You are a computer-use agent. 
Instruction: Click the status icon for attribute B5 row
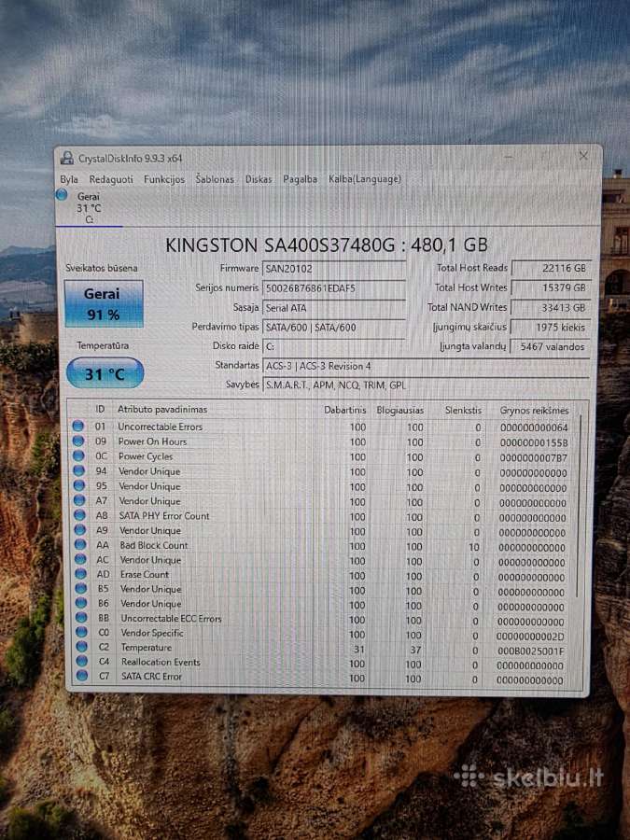[x=81, y=588]
